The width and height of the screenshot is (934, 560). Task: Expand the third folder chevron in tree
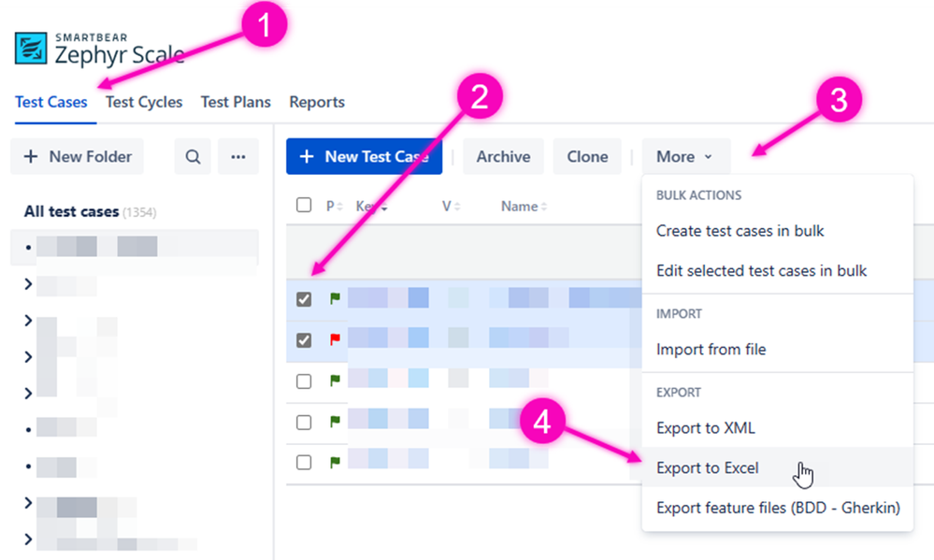click(x=28, y=357)
